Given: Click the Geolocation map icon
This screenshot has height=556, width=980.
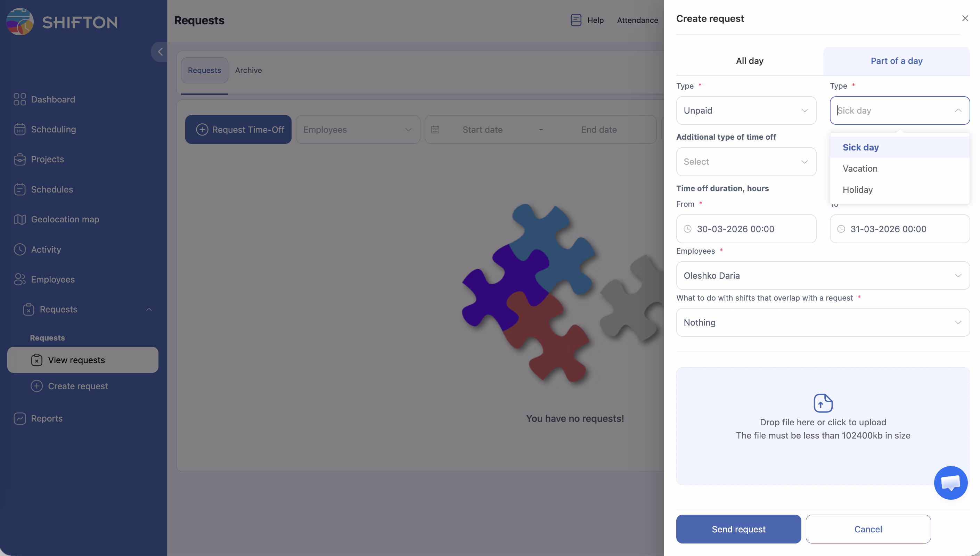Looking at the screenshot, I should click(x=19, y=219).
